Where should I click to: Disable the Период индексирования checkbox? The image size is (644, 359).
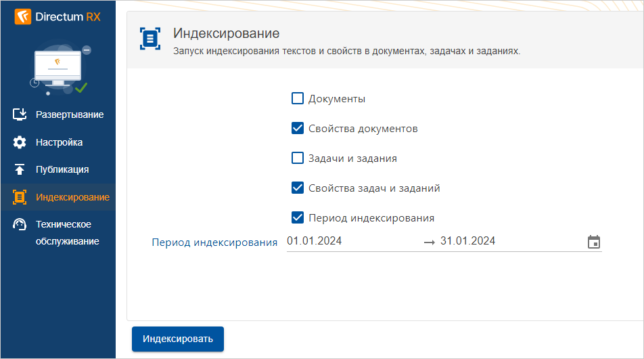pyautogui.click(x=297, y=218)
